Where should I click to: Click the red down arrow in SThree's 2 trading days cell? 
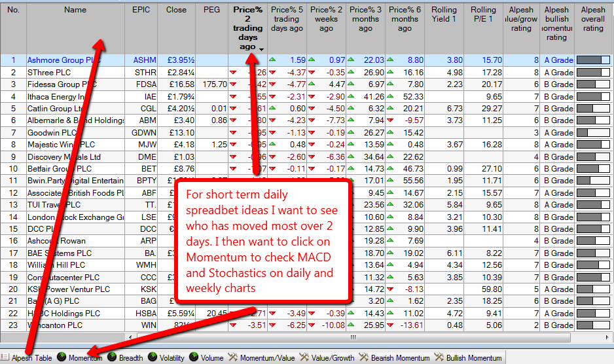click(x=233, y=73)
